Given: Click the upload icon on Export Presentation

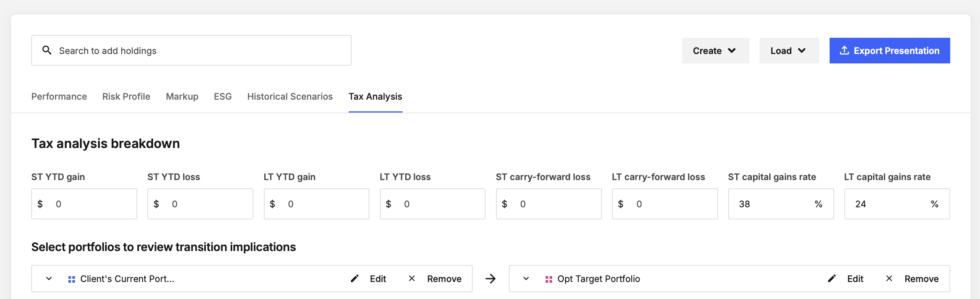Looking at the screenshot, I should pos(844,50).
